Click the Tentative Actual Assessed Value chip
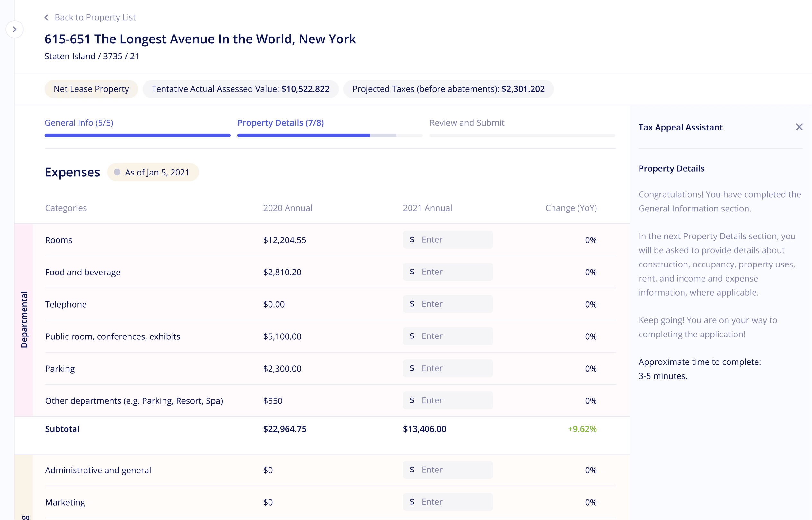This screenshot has height=520, width=812. 240,89
